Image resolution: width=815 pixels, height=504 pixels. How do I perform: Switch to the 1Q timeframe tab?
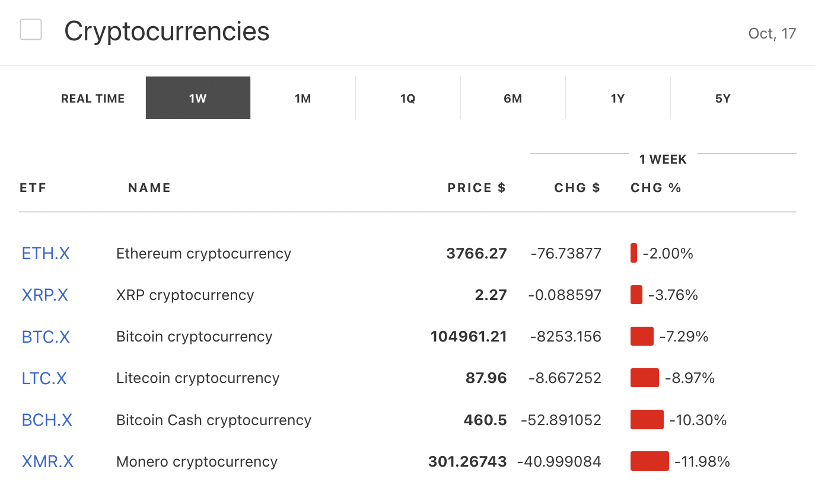[408, 98]
